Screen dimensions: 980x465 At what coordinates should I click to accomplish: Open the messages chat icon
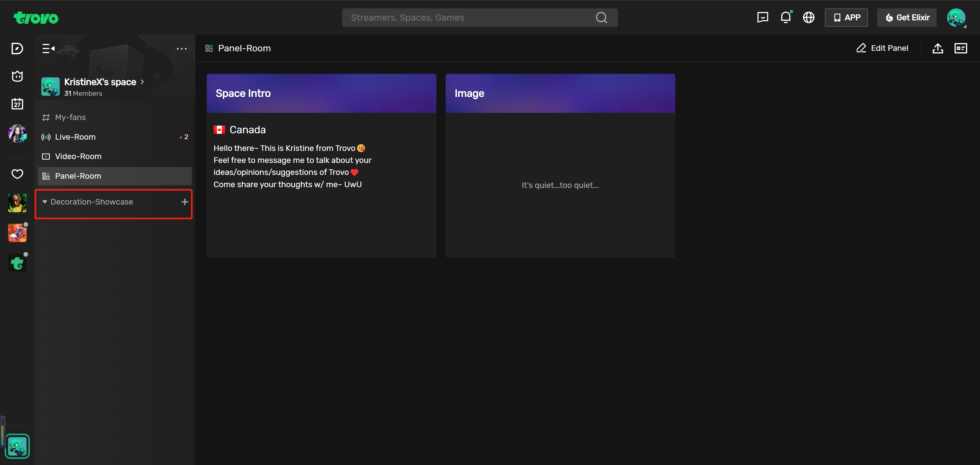click(x=762, y=18)
